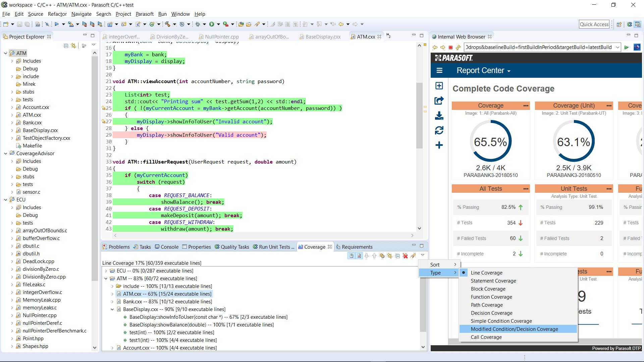Click the red Stop button in web browser
Screen dimensions: 644x362
tap(451, 47)
